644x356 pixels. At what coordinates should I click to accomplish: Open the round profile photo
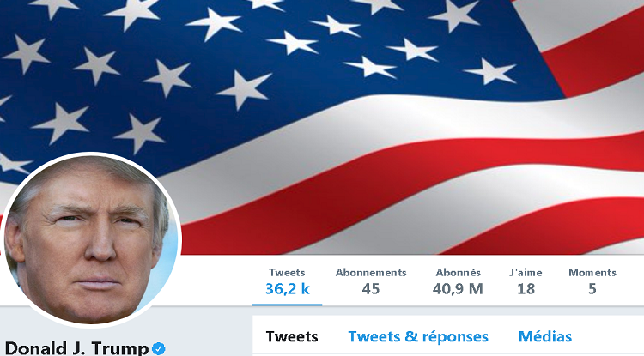(x=91, y=239)
